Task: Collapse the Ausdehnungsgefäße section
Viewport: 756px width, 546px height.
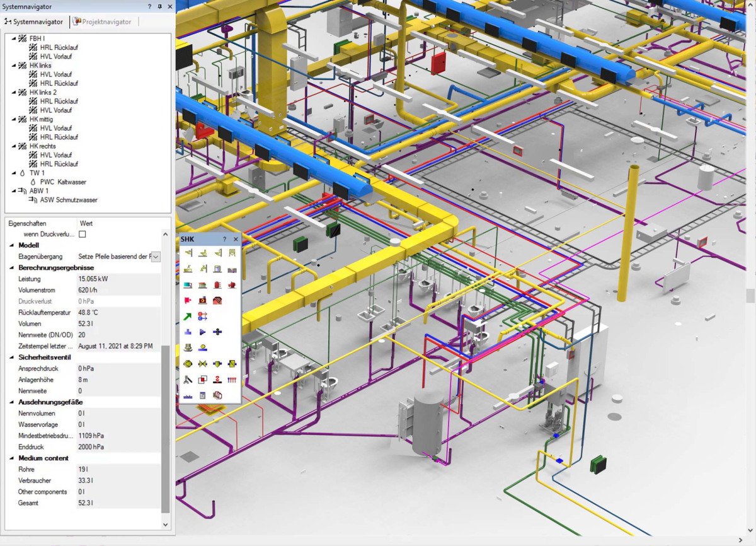Action: [x=11, y=402]
